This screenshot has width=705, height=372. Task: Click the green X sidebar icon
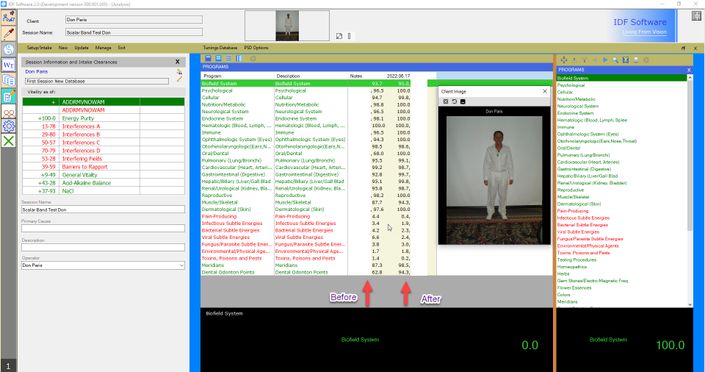pos(9,141)
